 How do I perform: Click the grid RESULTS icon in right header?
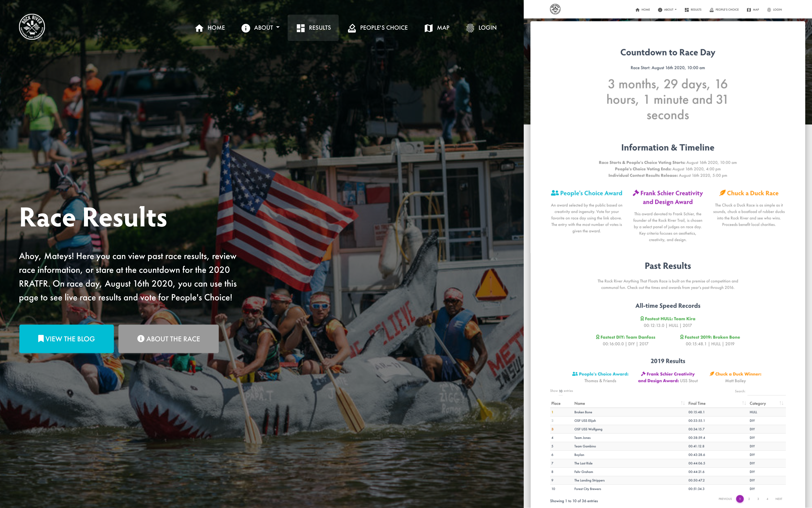tap(687, 10)
